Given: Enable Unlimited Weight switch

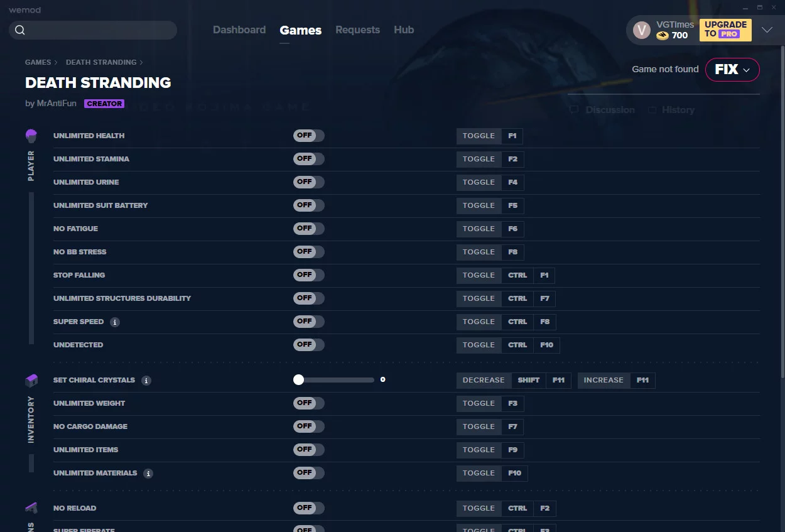Looking at the screenshot, I should tap(309, 403).
